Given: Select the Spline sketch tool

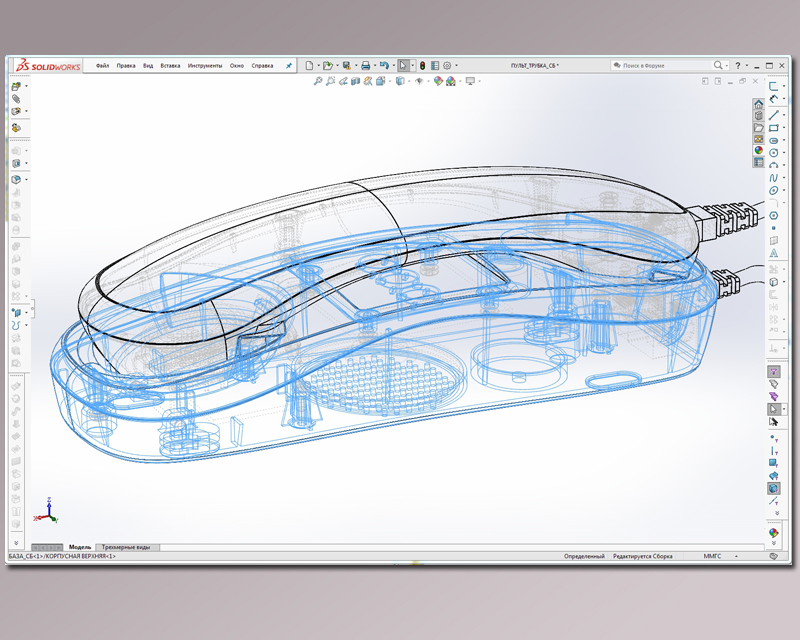Looking at the screenshot, I should (x=773, y=178).
